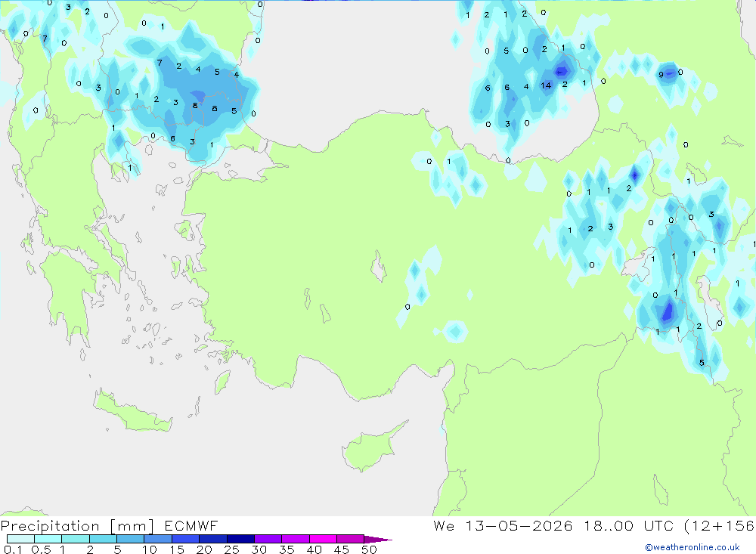This screenshot has width=756, height=554.
Task: Pick the 1 to 2 mm legend swatch
Action: [76, 539]
